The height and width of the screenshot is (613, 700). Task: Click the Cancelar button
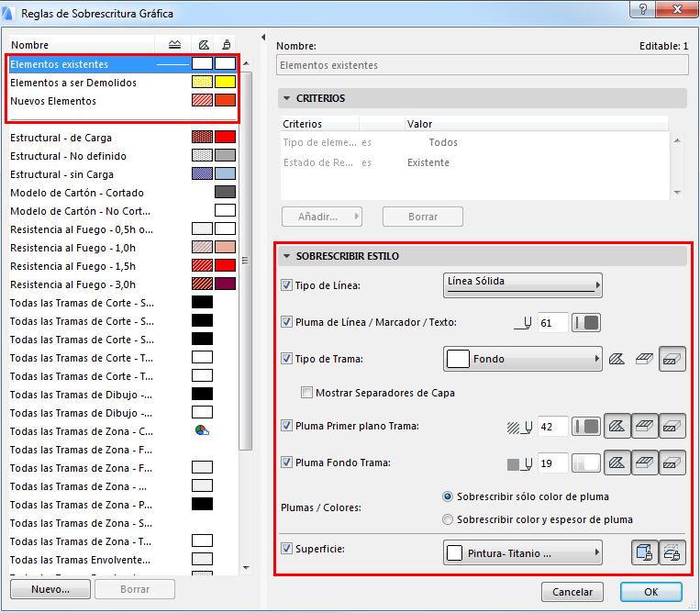coord(572,592)
